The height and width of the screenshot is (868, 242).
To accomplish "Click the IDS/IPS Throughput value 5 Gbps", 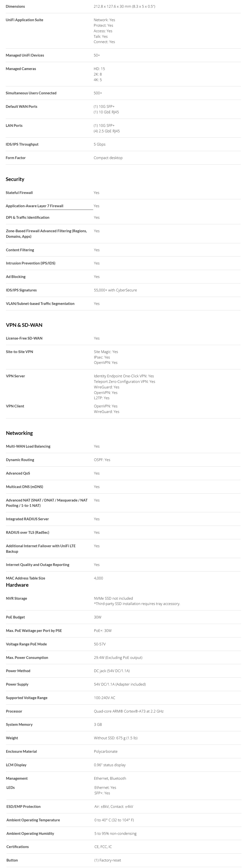I will click(99, 144).
